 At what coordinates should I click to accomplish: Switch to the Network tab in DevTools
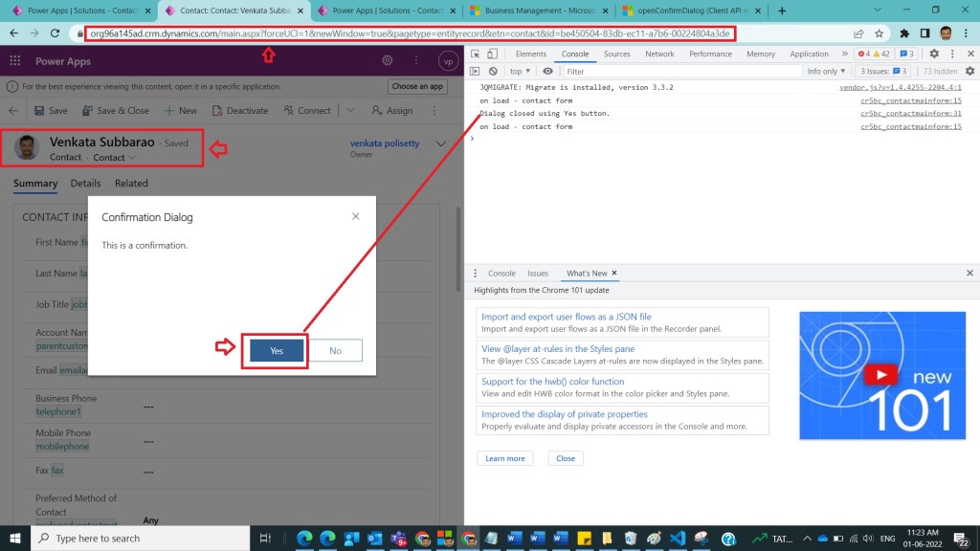tap(659, 55)
